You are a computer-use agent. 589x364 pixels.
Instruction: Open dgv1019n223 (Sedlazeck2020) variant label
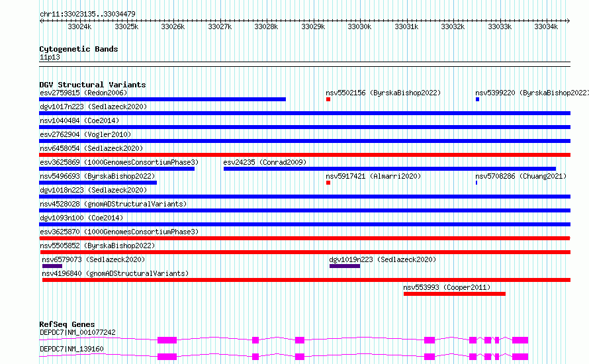point(383,259)
